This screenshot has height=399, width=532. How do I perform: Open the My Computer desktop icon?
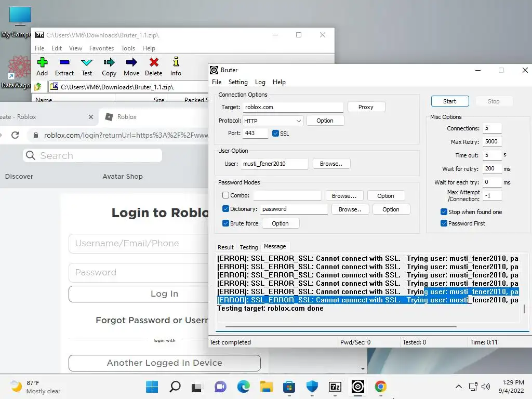point(20,22)
